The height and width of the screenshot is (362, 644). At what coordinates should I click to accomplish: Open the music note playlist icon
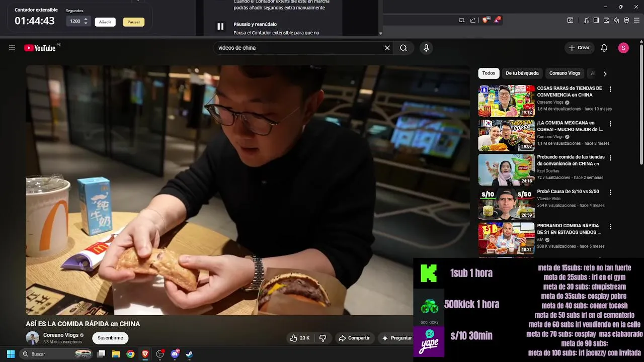[586, 20]
